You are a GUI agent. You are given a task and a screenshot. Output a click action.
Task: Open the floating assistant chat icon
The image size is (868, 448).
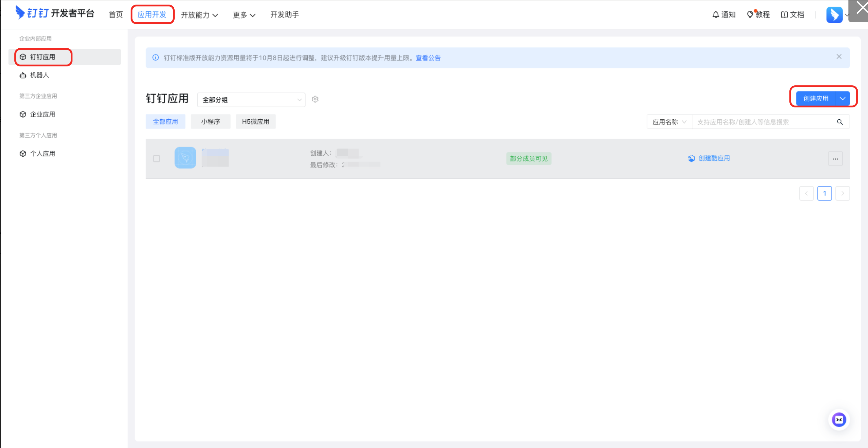[838, 420]
